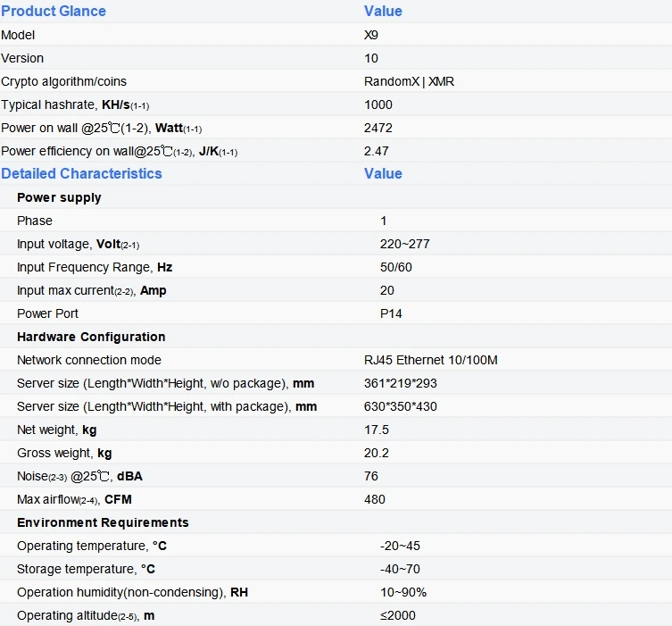672x626 pixels.
Task: Select noise value '76'
Action: coord(371,476)
